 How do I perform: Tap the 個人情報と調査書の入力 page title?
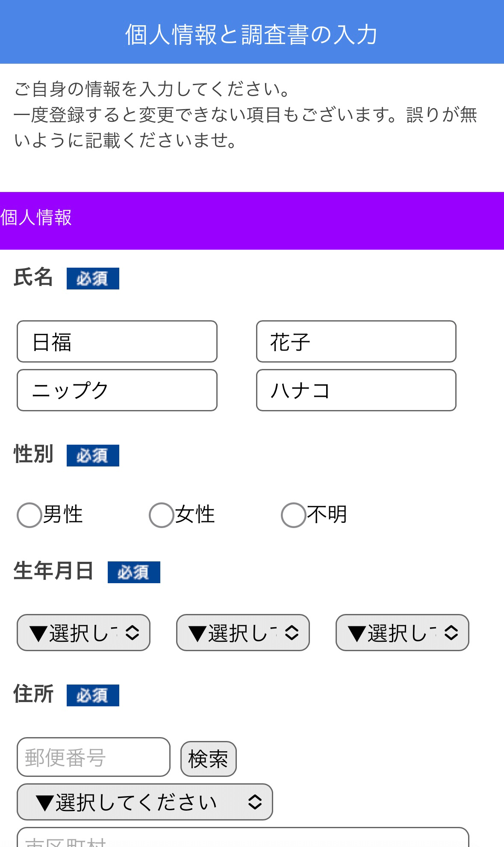pyautogui.click(x=252, y=34)
